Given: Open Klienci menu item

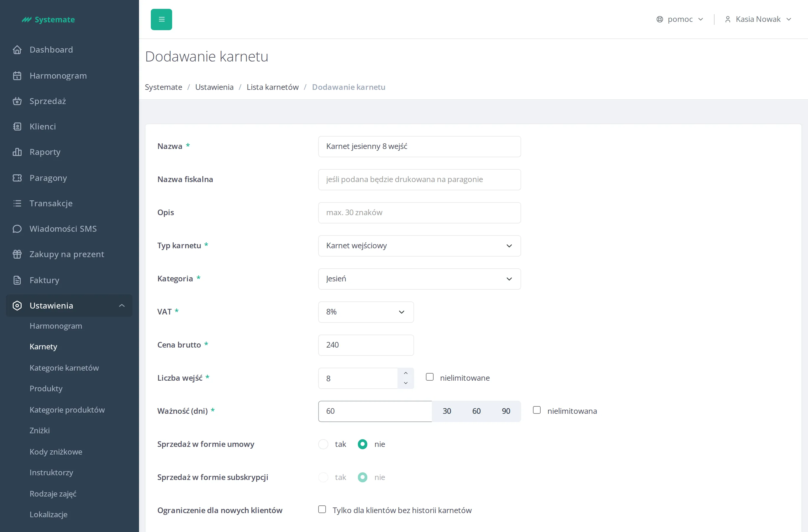Looking at the screenshot, I should pos(43,126).
